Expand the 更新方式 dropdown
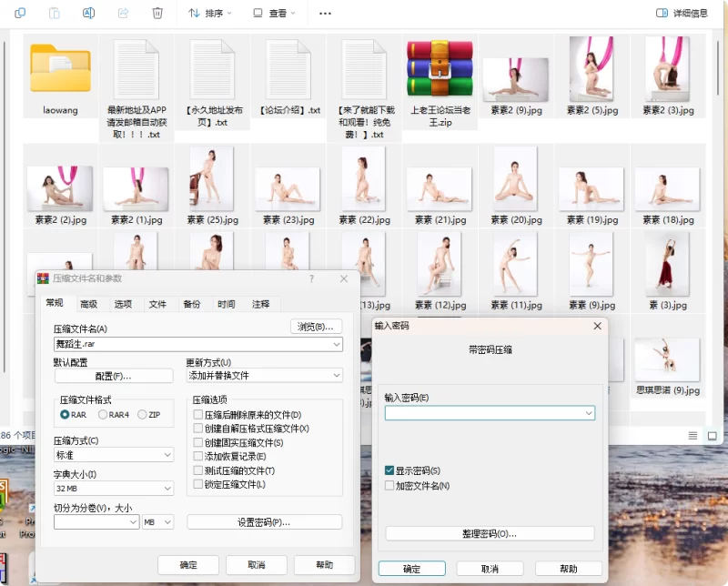Screen dimensions: 728x586 (x=264, y=375)
